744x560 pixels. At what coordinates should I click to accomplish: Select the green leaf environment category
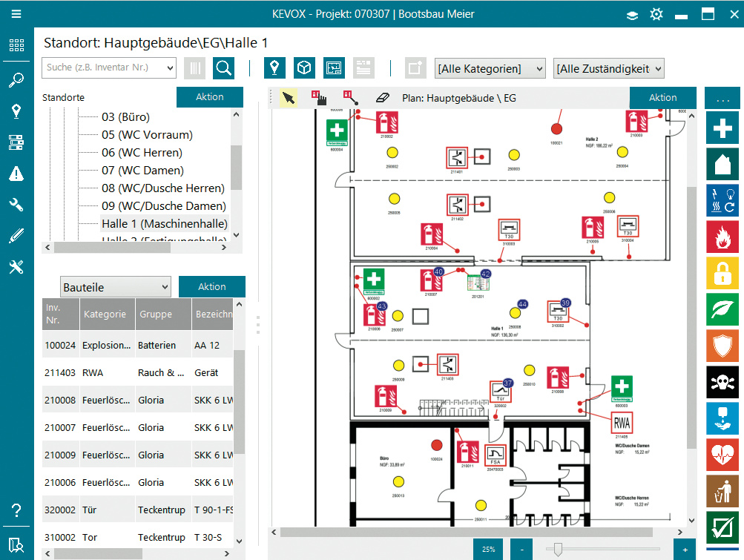722,309
